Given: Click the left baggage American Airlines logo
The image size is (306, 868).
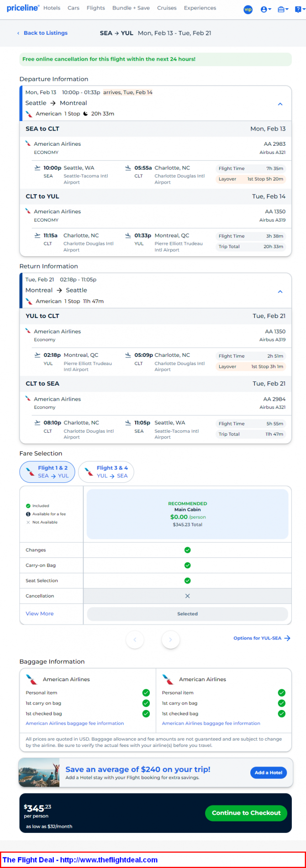Looking at the screenshot, I should click(x=32, y=679).
